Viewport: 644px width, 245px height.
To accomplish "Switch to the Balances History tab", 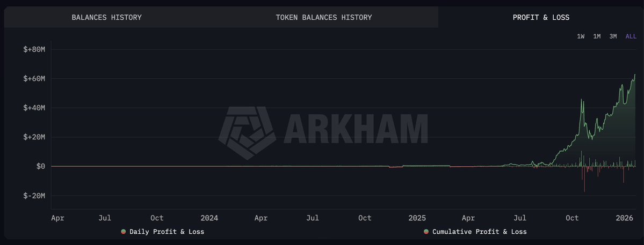I will [x=106, y=17].
